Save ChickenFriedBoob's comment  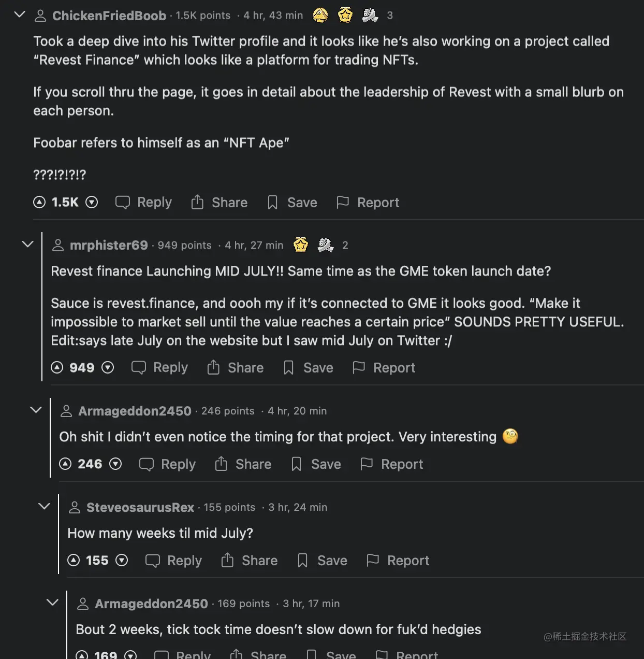click(292, 202)
